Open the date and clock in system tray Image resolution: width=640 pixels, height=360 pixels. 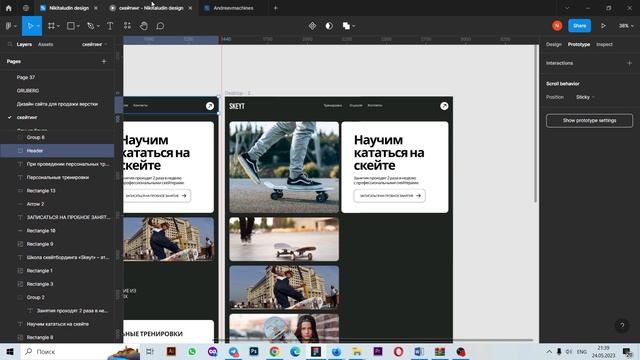point(603,351)
